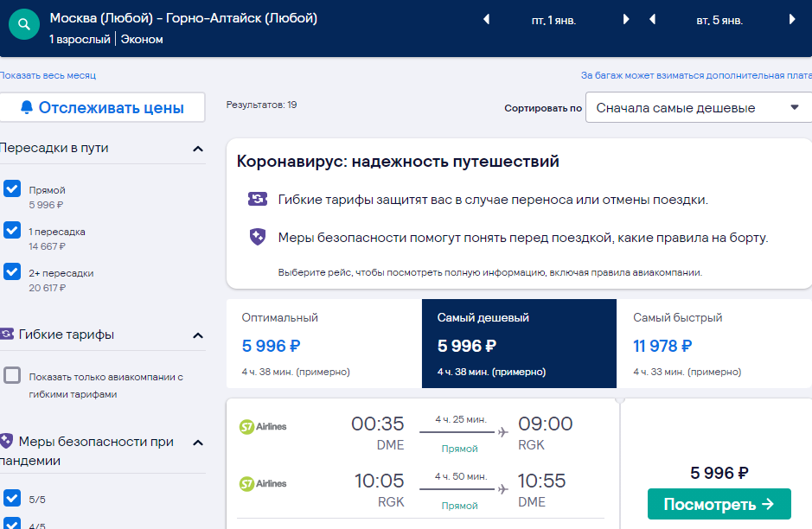This screenshot has width=812, height=529.
Task: Click the Отслеживать цены button
Action: click(103, 108)
